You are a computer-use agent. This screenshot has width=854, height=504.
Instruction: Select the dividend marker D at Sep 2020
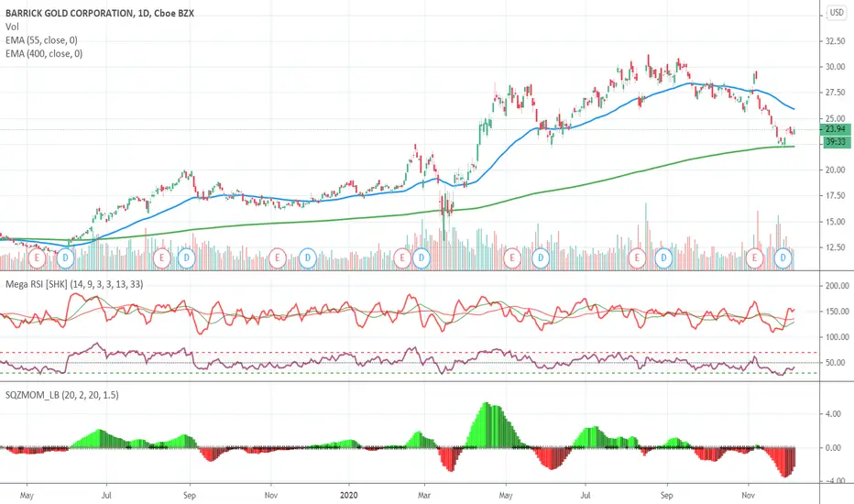663,257
